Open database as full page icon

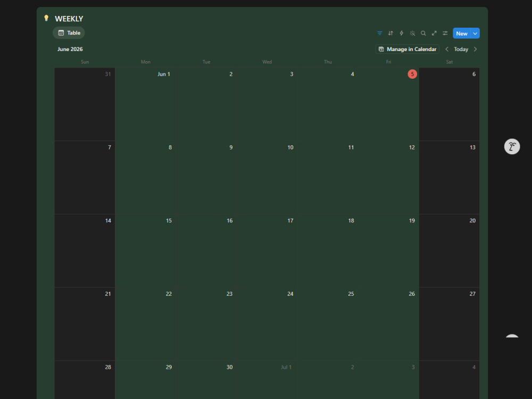[434, 33]
